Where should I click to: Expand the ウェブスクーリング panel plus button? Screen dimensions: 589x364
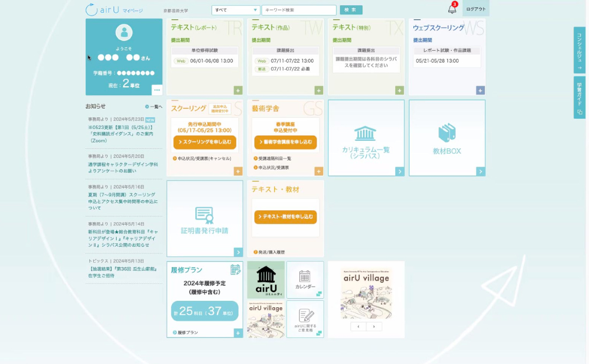480,90
